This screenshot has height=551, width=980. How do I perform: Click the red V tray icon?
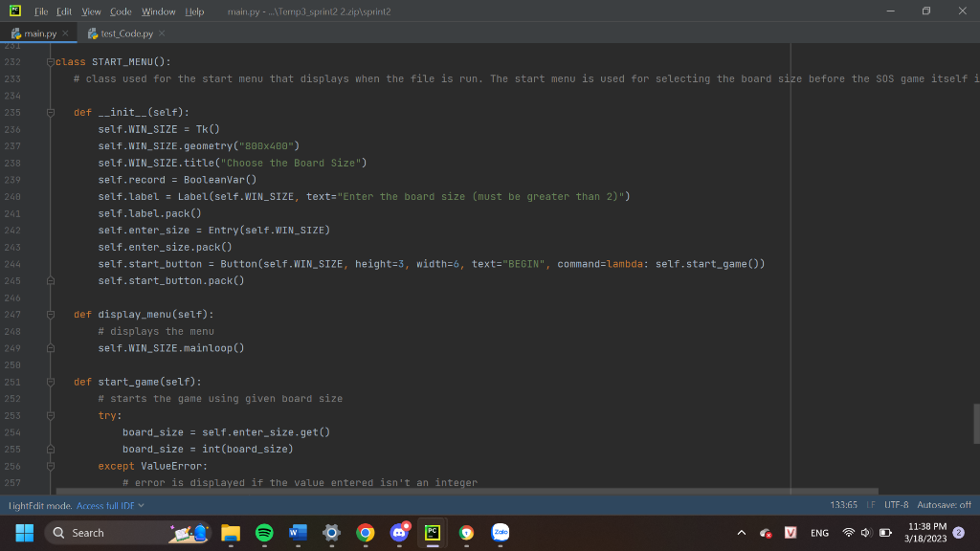[x=791, y=533]
